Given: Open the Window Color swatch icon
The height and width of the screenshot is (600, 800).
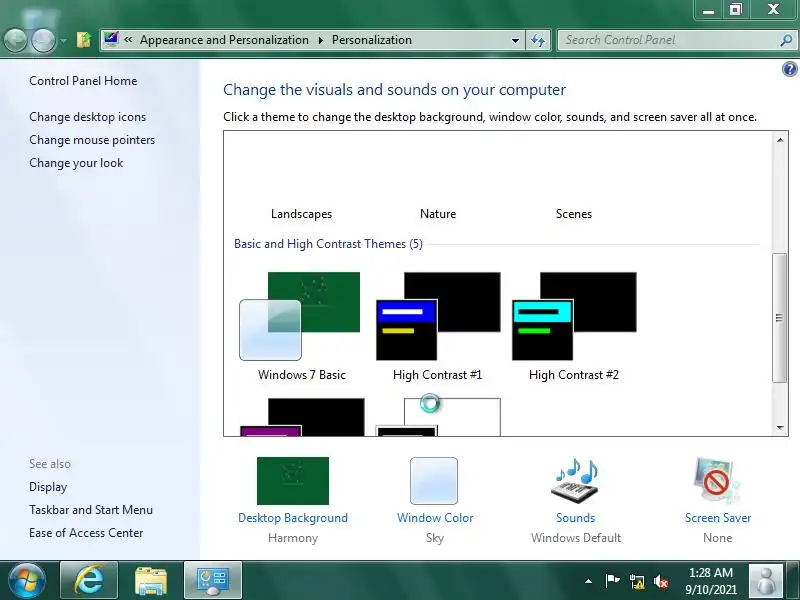Looking at the screenshot, I should click(434, 481).
